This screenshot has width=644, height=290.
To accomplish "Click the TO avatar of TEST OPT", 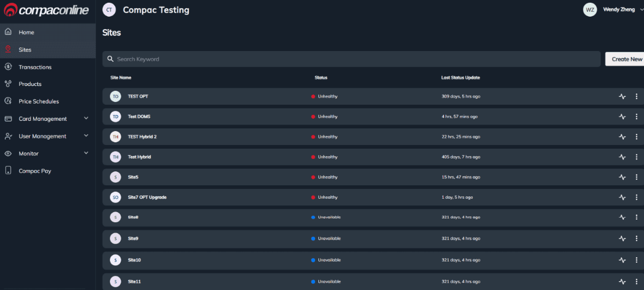I will click(x=115, y=97).
